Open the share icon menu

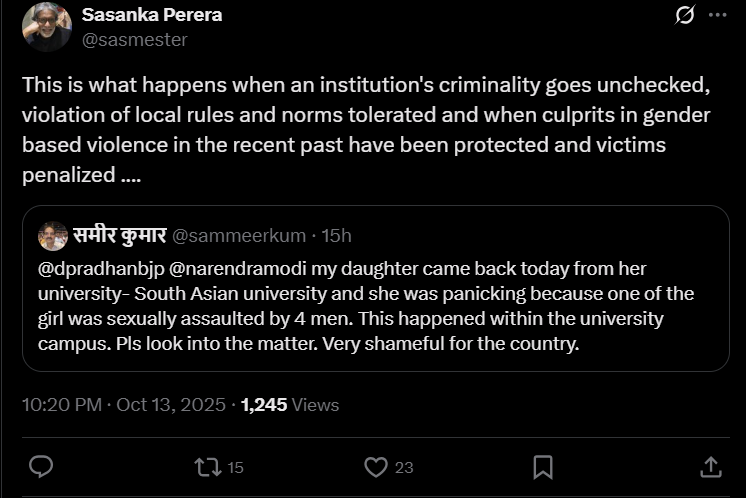[x=710, y=466]
